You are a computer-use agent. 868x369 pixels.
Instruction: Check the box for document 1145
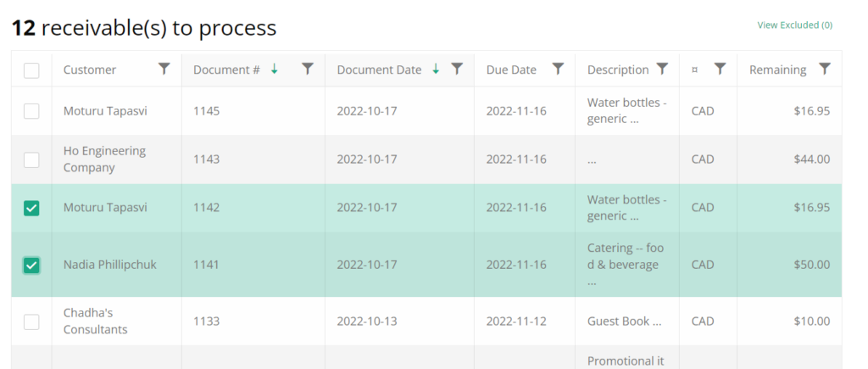click(31, 111)
